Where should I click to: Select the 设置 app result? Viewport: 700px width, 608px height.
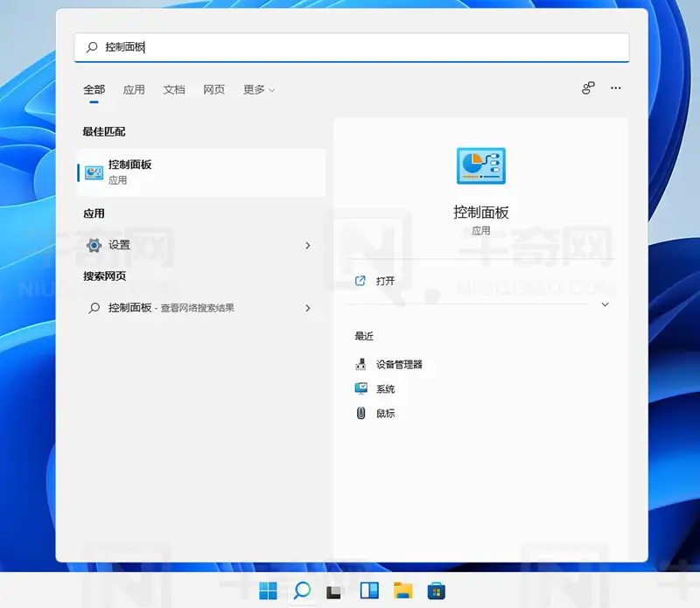[x=202, y=245]
